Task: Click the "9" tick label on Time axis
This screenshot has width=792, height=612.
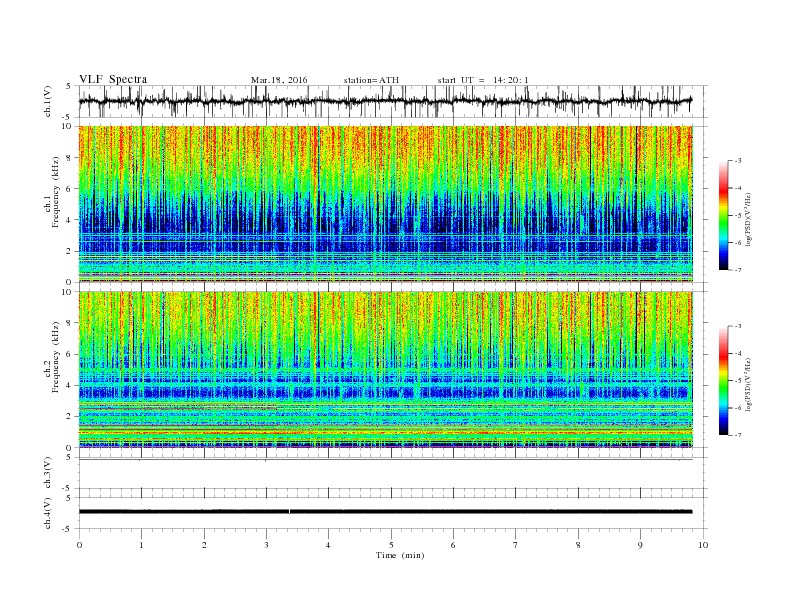Action: (640, 545)
